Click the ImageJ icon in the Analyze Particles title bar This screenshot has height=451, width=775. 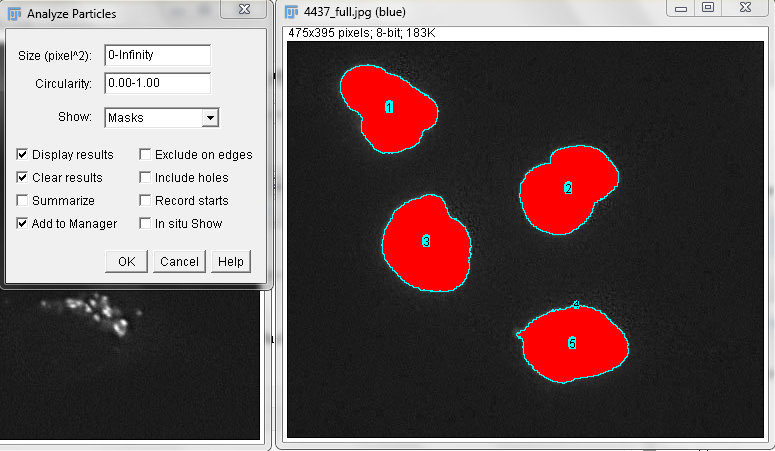click(x=14, y=14)
